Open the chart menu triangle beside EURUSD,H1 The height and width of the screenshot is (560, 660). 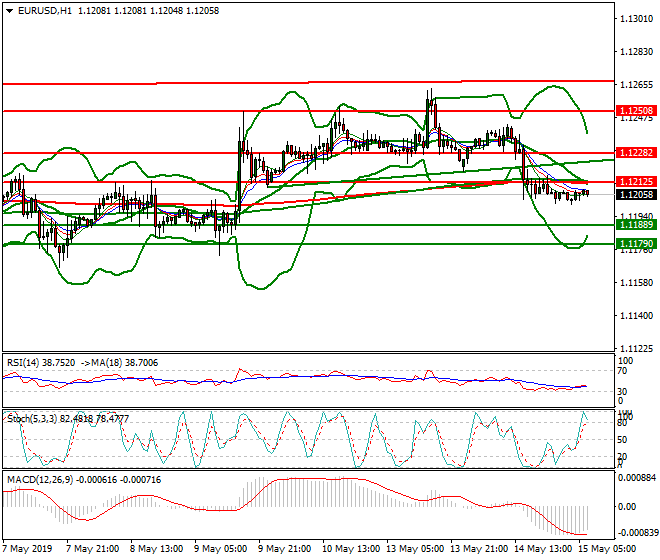coord(9,11)
